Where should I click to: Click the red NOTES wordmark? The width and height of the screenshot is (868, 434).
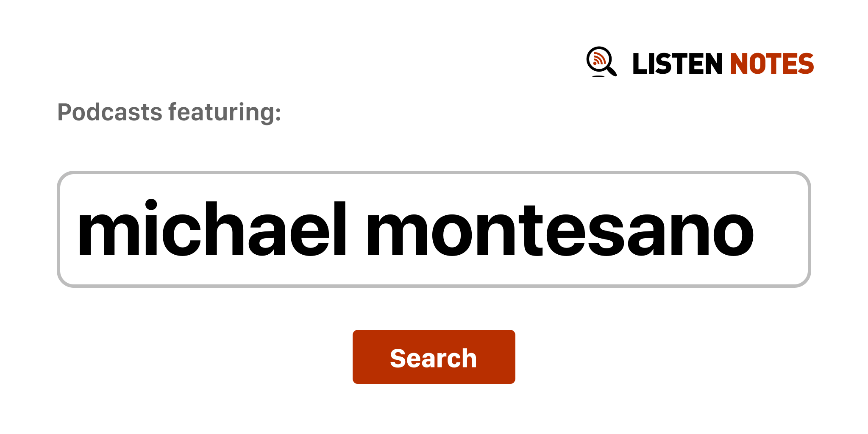tap(772, 64)
